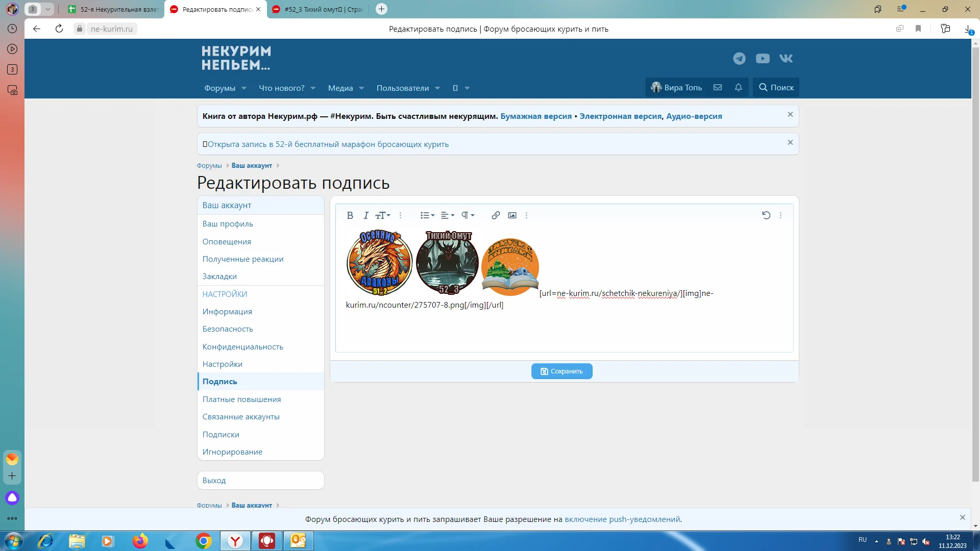Open the VK page icon in header

click(786, 58)
